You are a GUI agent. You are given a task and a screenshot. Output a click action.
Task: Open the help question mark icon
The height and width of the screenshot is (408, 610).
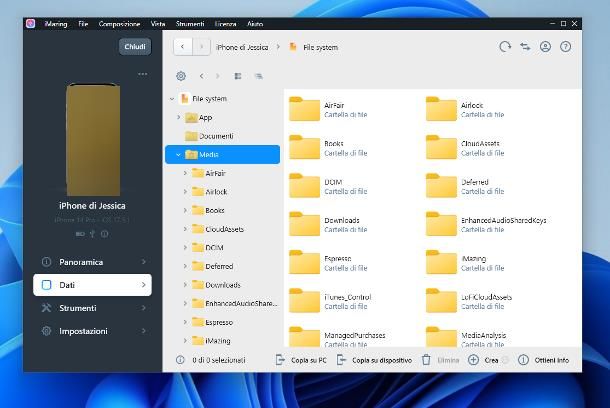pos(565,47)
